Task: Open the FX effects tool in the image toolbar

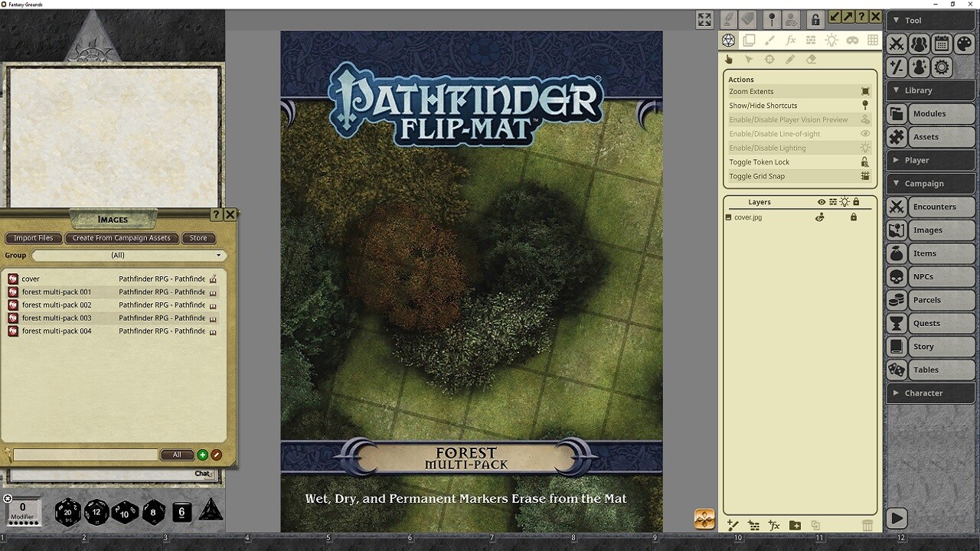Action: tap(791, 40)
